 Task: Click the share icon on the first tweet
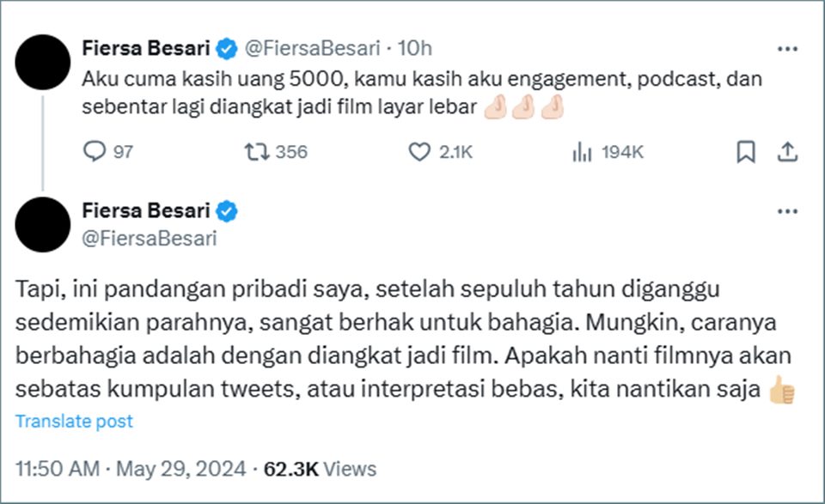[789, 151]
